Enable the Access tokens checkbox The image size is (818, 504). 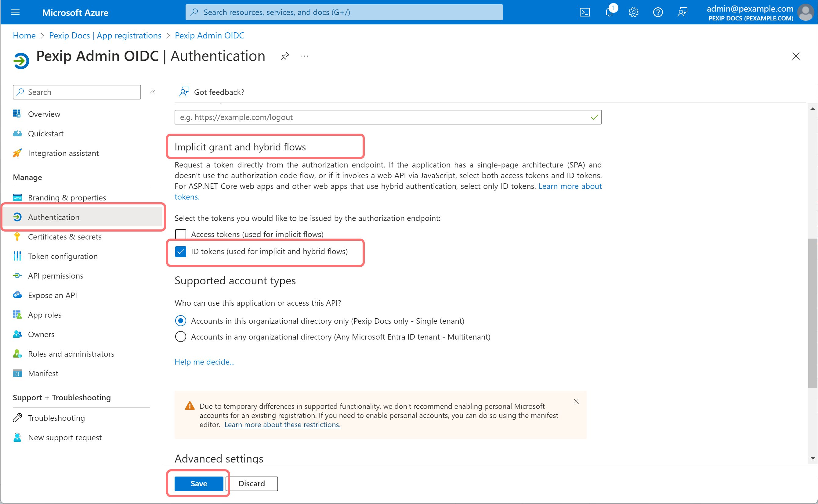pos(181,234)
